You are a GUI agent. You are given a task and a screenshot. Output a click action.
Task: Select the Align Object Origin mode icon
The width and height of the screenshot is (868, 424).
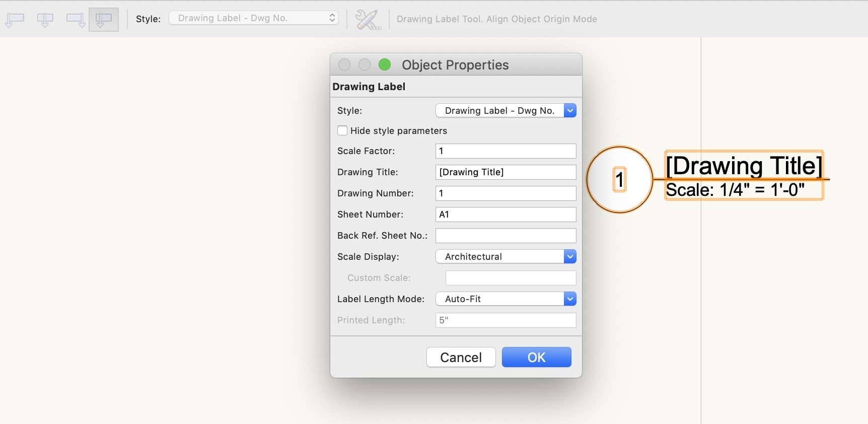[104, 20]
